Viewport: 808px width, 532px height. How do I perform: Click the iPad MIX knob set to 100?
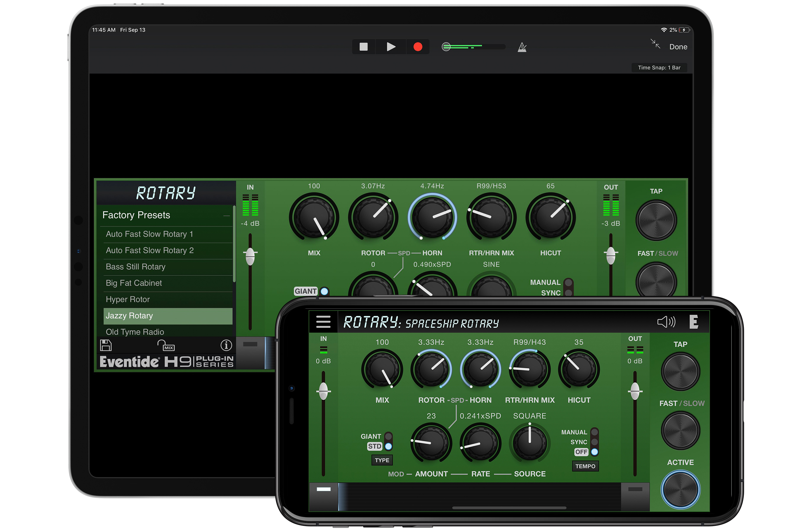tap(314, 217)
